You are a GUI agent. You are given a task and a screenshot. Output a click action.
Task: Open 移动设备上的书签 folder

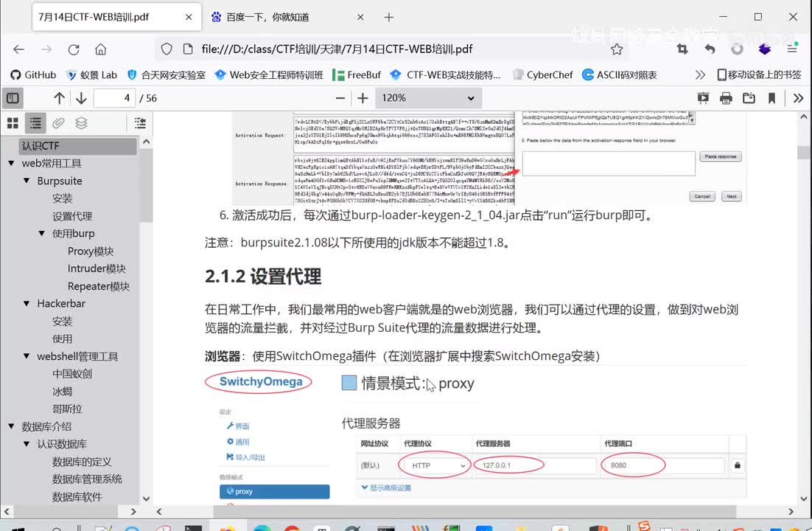pos(759,74)
